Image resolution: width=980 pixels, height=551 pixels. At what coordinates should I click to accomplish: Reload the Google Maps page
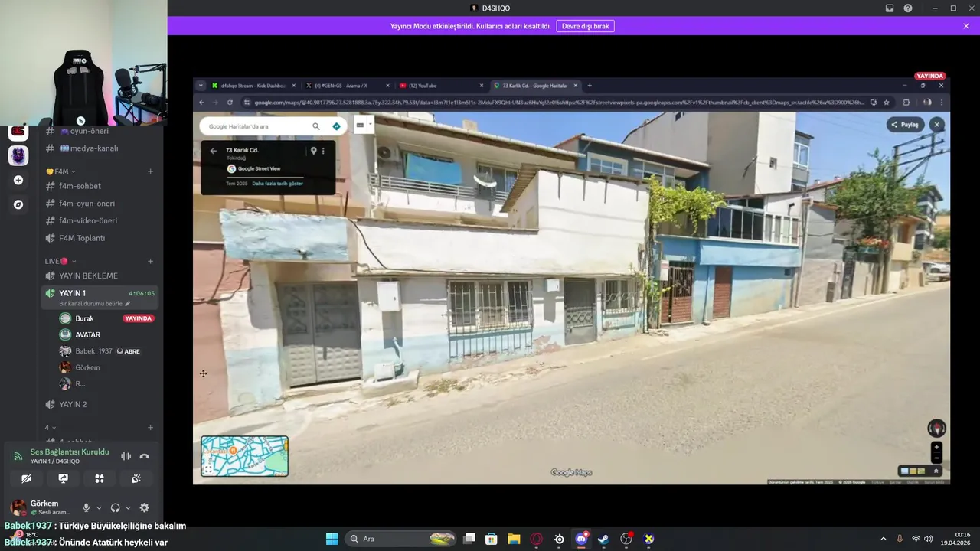pos(230,102)
